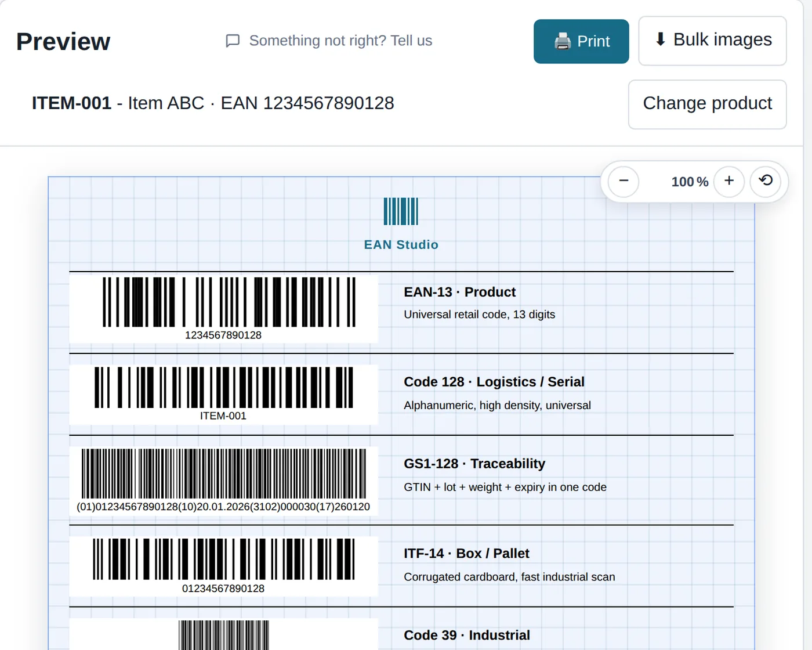Click the 1234567890128 number under EAN-13 barcode
812x650 pixels.
click(x=223, y=335)
